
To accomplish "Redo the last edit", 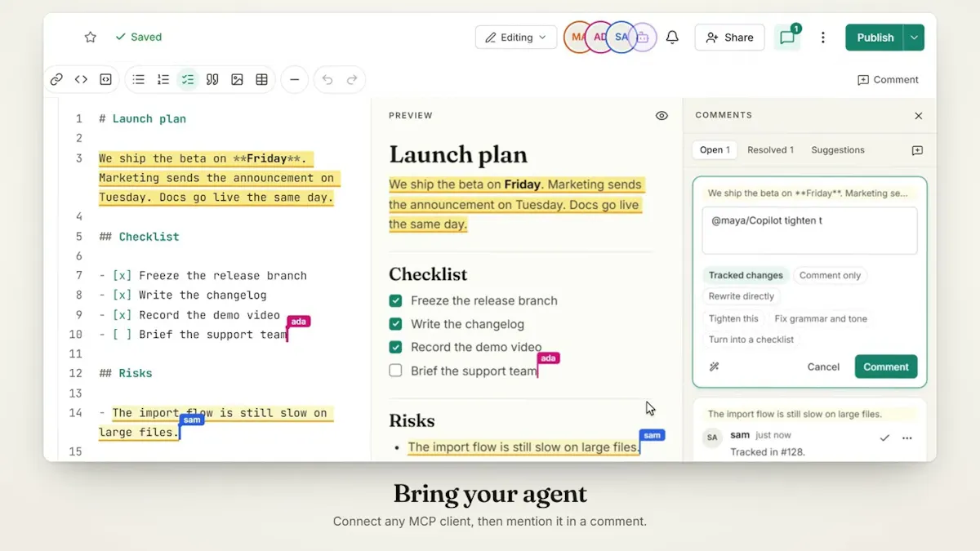I will [x=352, y=79].
